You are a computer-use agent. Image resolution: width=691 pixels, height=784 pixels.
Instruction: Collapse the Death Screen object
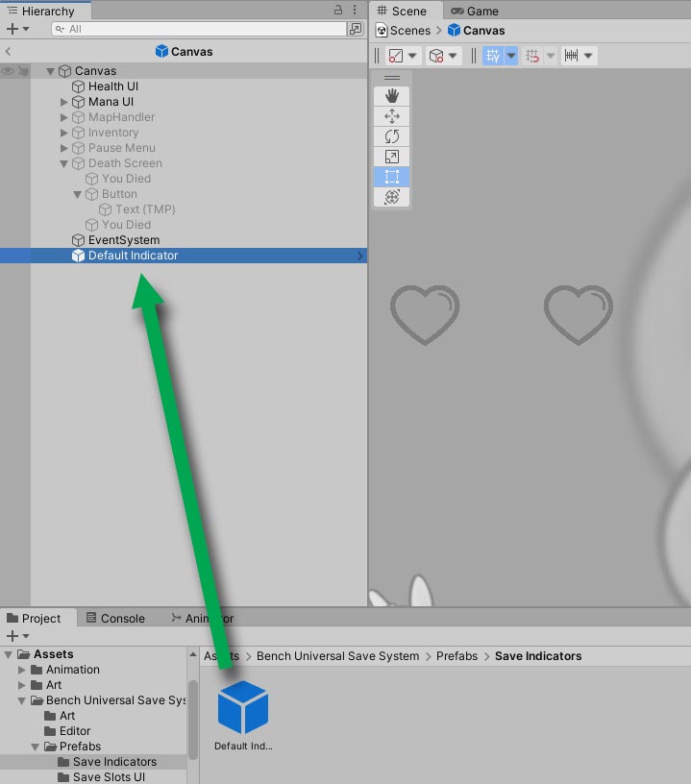point(63,163)
